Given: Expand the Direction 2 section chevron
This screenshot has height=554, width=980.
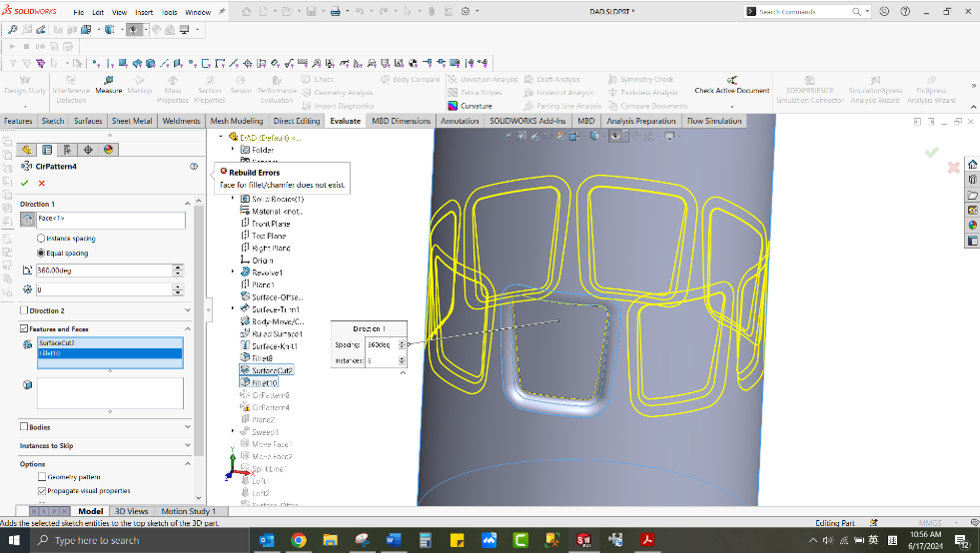Looking at the screenshot, I should click(x=187, y=310).
